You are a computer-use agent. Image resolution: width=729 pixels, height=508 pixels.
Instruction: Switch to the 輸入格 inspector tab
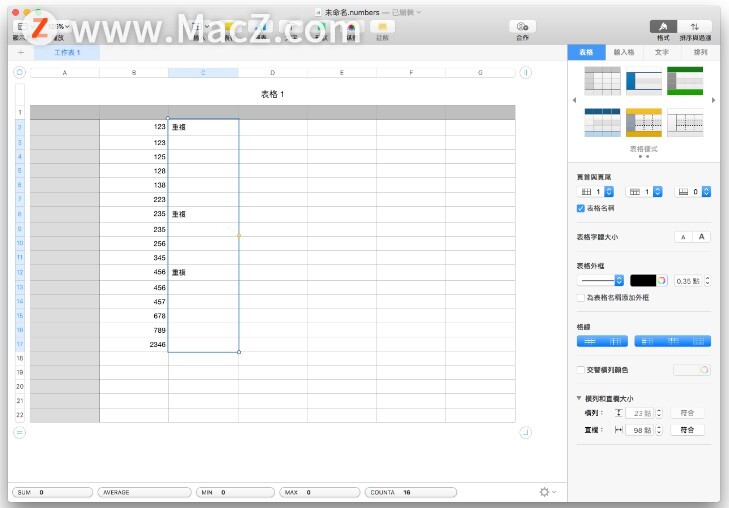[624, 53]
